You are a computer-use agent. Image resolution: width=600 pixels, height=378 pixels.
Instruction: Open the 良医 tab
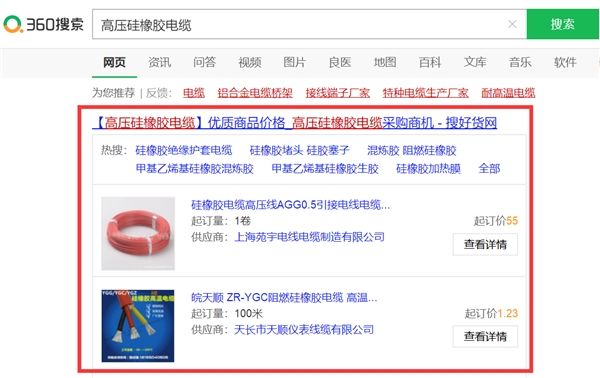(x=340, y=62)
